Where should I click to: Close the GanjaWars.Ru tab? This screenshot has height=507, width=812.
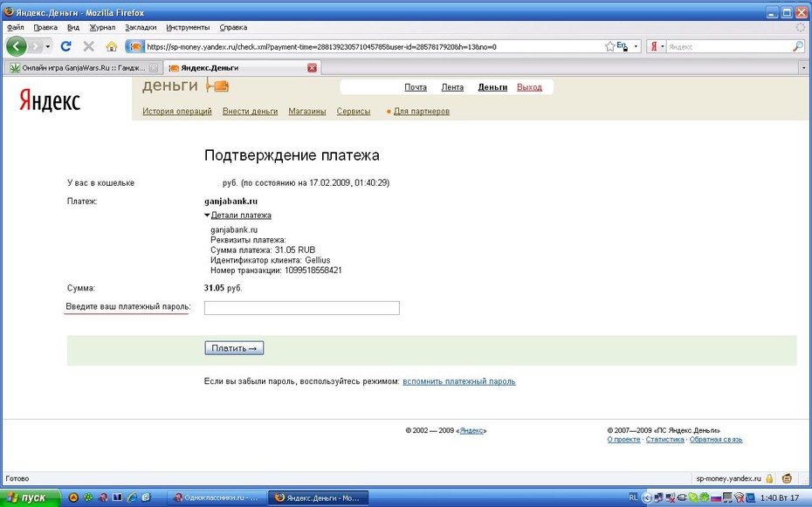154,68
